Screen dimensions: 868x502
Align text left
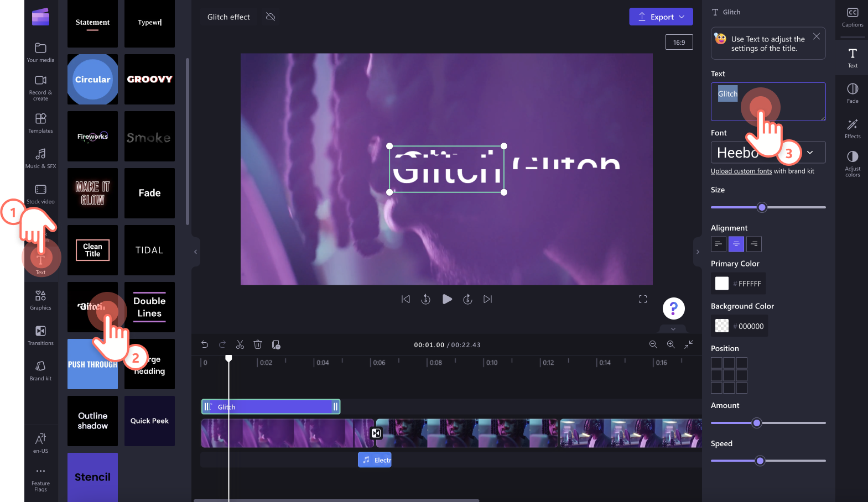click(718, 244)
